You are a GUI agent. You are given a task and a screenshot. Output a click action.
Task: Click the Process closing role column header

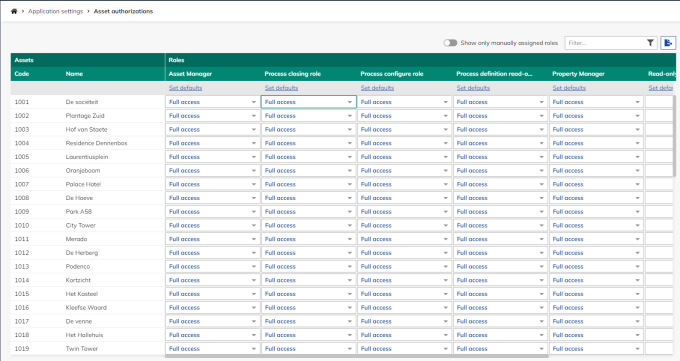(x=293, y=74)
